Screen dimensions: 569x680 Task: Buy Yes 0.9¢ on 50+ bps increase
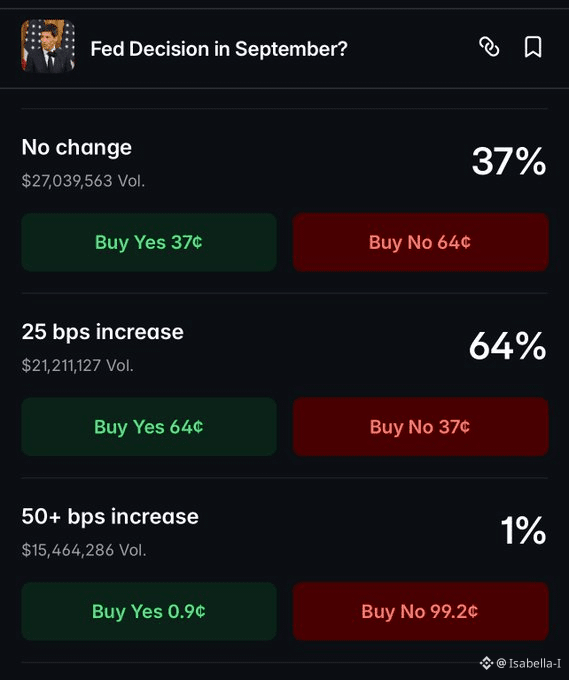click(149, 611)
